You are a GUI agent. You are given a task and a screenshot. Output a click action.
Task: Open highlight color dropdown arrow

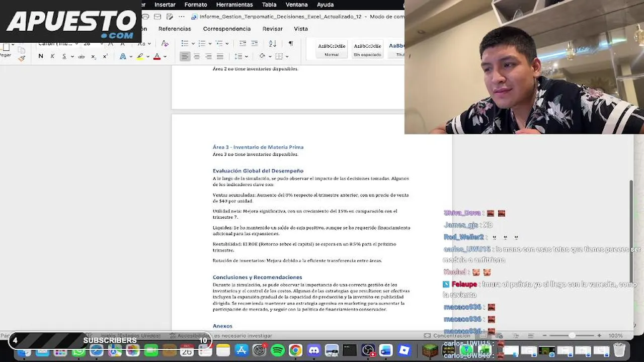click(147, 56)
